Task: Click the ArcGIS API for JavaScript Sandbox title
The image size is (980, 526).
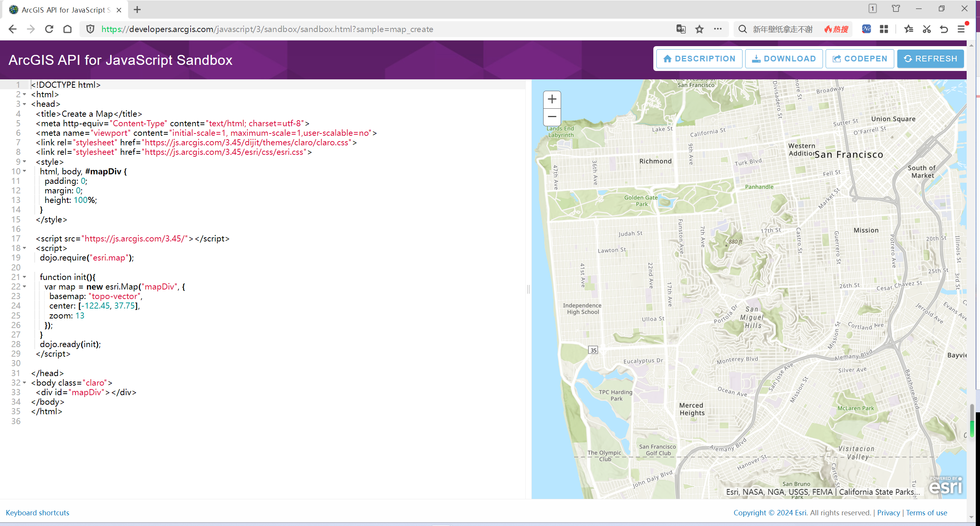Action: click(120, 60)
